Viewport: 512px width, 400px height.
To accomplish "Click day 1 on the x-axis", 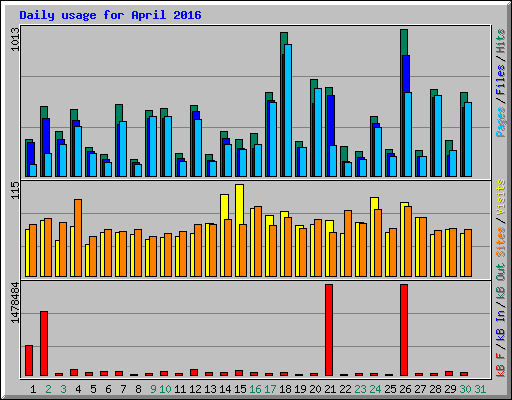I will pyautogui.click(x=33, y=389).
